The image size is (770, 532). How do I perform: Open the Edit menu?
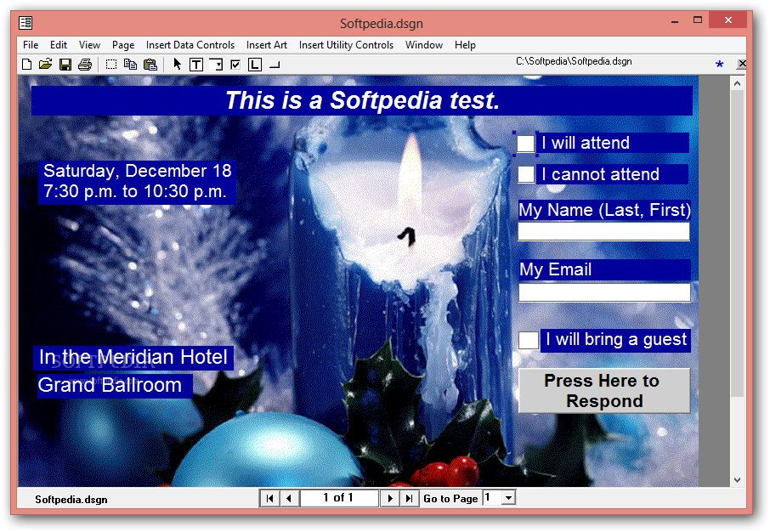click(59, 45)
